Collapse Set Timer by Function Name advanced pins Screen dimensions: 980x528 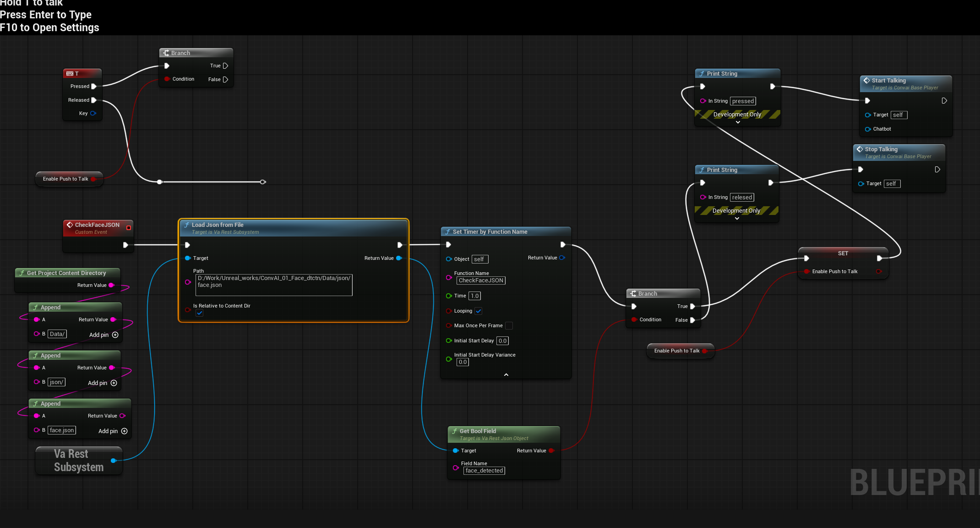[506, 375]
